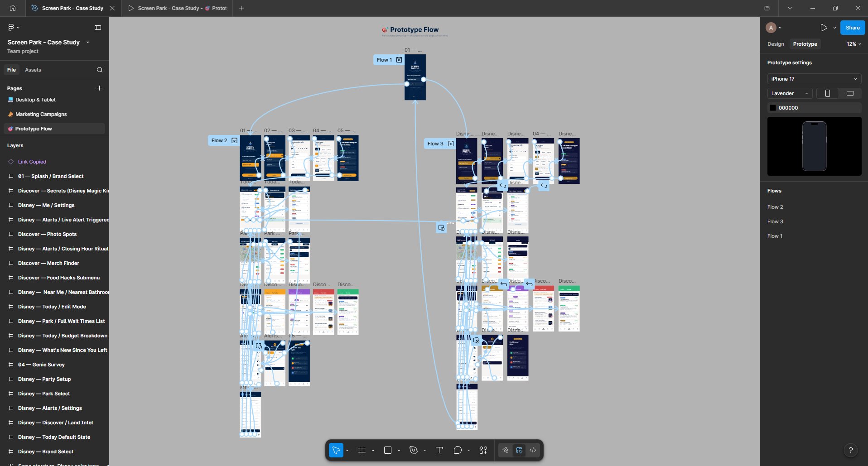Image resolution: width=868 pixels, height=466 pixels.
Task: Select the Prototype Flow page
Action: click(x=54, y=129)
